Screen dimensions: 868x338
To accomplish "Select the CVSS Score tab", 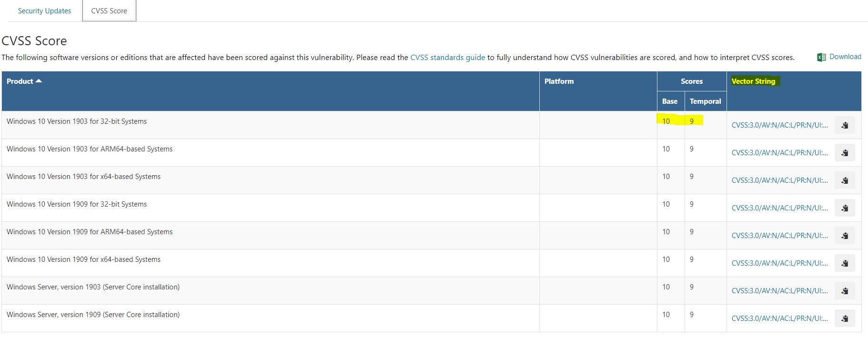I will [x=109, y=11].
